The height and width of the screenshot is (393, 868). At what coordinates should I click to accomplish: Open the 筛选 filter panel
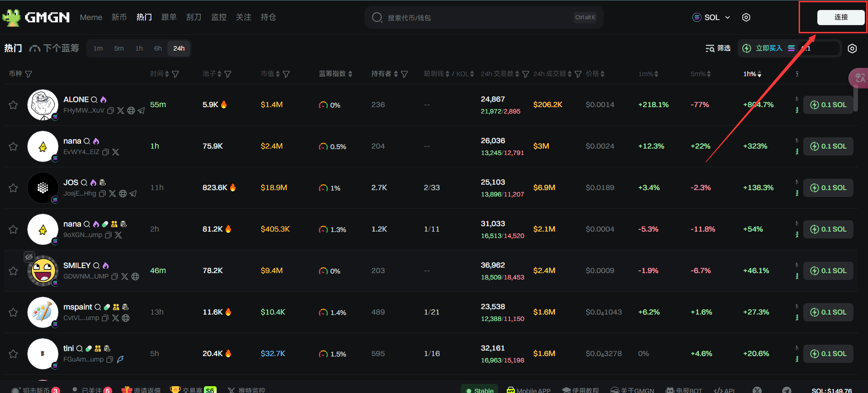[x=718, y=48]
